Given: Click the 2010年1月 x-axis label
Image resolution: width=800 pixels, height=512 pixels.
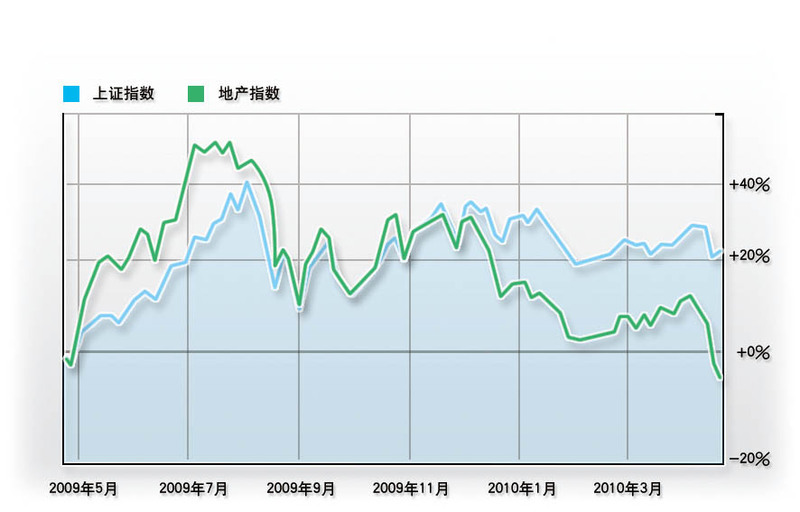Looking at the screenshot, I should (522, 489).
